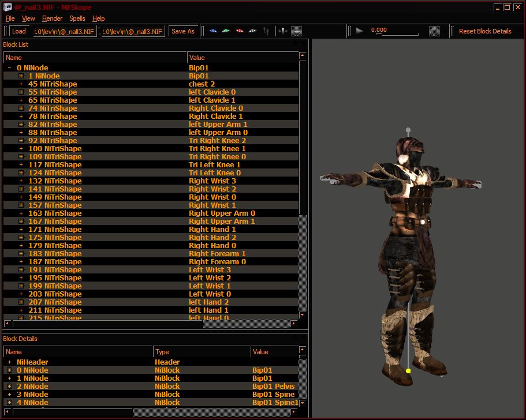
Task: Adjust the animation time slider
Action: [x=397, y=34]
